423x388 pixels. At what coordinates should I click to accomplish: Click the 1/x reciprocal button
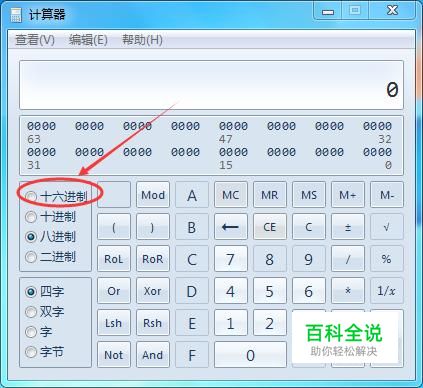387,291
